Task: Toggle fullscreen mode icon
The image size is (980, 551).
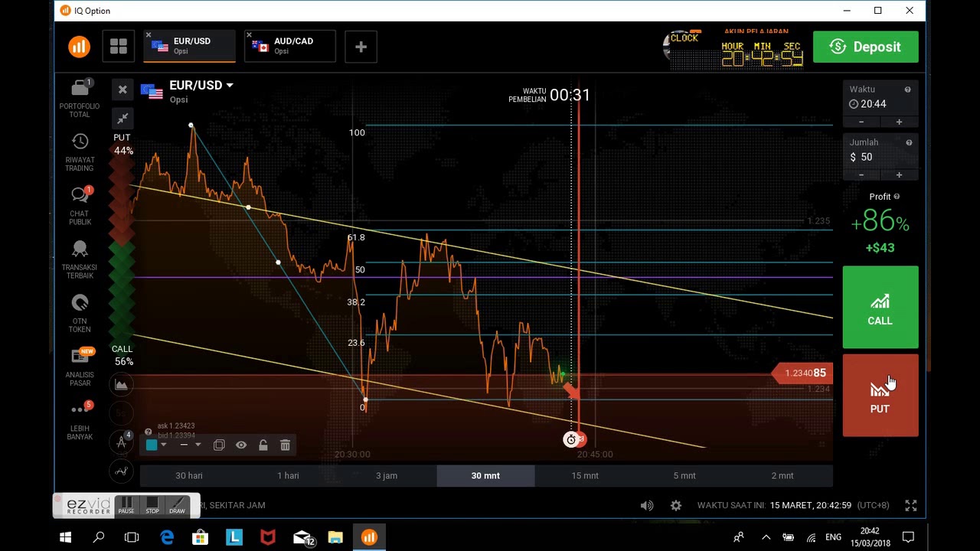Action: point(911,505)
